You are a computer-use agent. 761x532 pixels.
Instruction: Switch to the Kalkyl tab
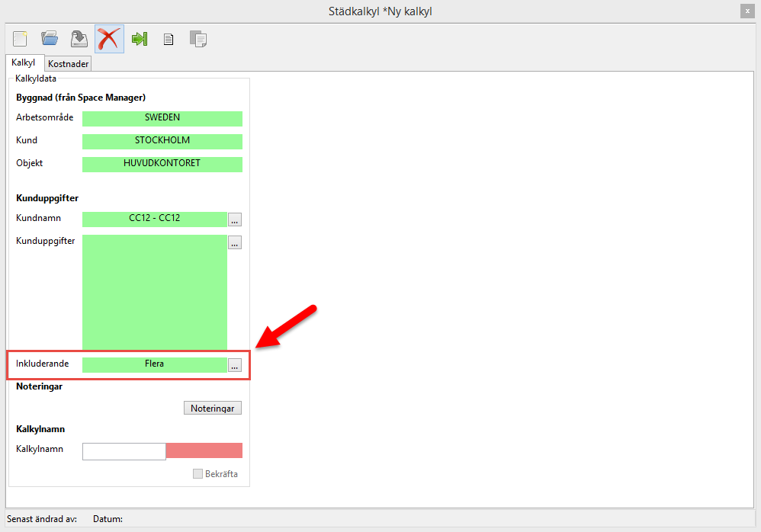[x=24, y=62]
